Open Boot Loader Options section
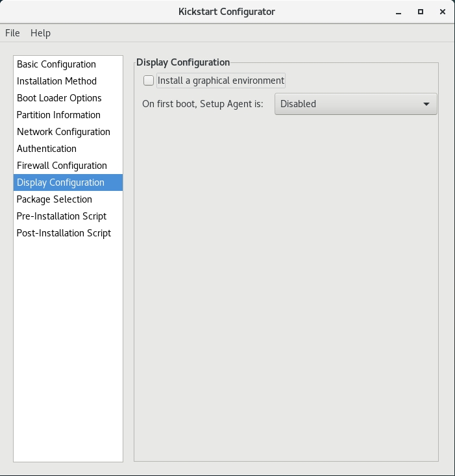The height and width of the screenshot is (476, 455). click(x=59, y=98)
